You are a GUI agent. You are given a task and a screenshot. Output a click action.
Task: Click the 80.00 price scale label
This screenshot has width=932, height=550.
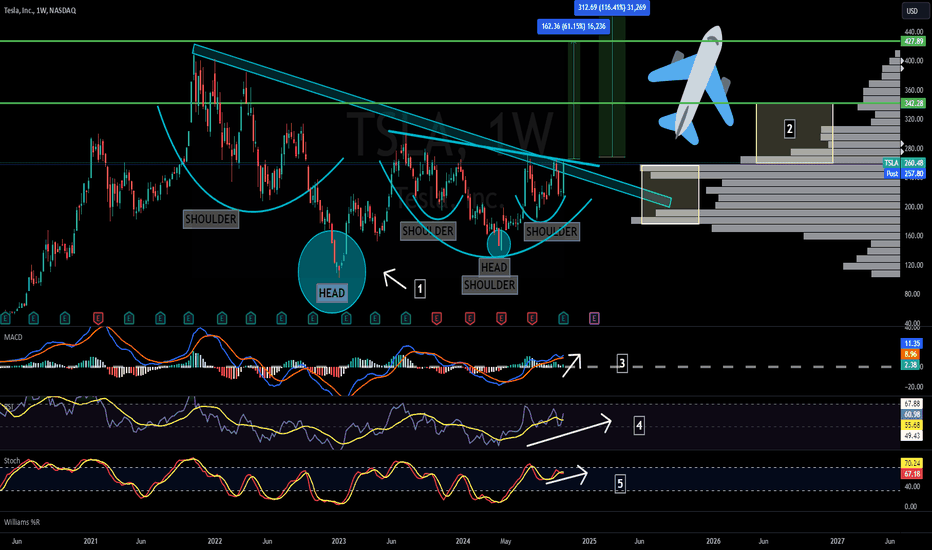coord(914,294)
